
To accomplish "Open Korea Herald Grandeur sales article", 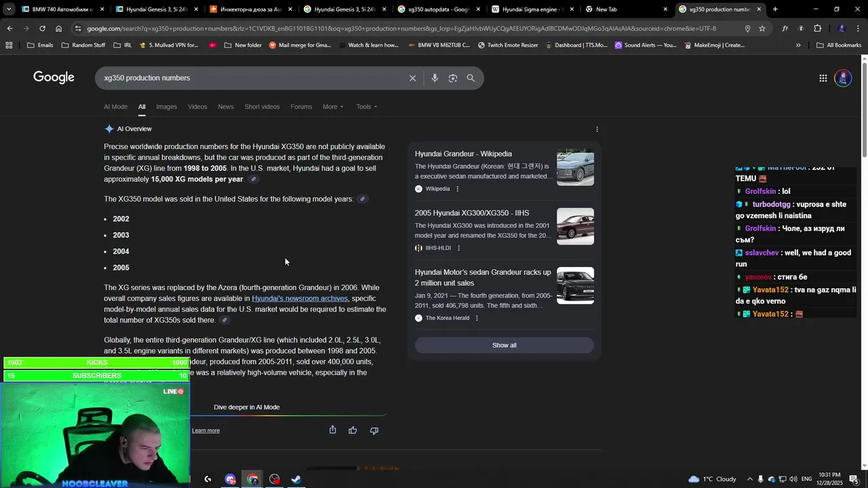I will pos(483,277).
